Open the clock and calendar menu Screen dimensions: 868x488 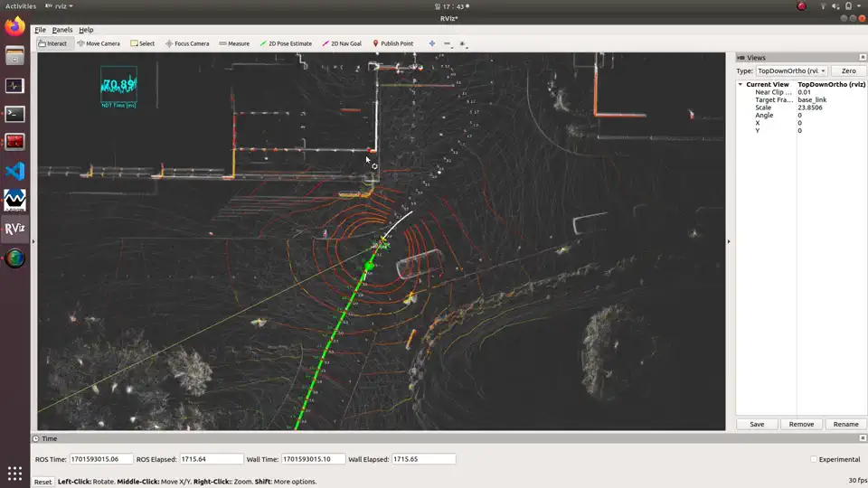click(452, 6)
